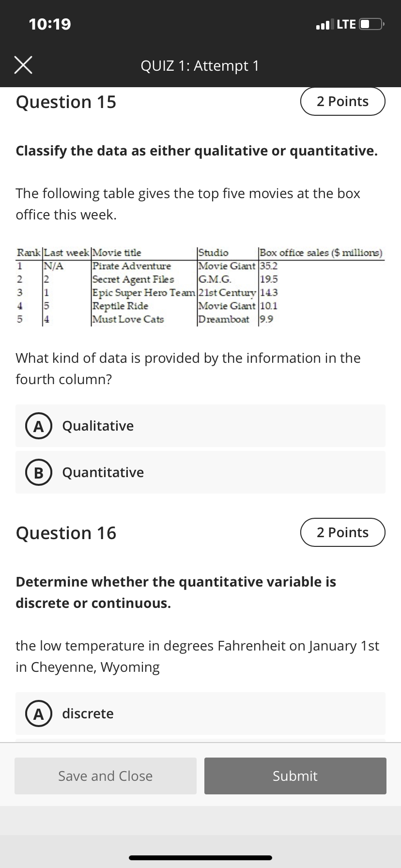This screenshot has width=401, height=868.
Task: Tap the home indicator bar at bottom
Action: click(200, 857)
